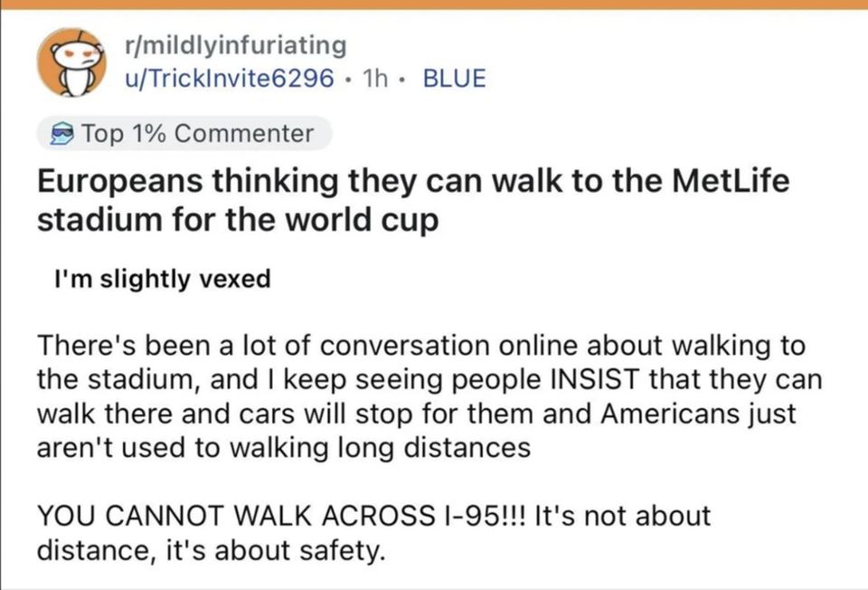Open u/TrickInvite6296 user profile
The height and width of the screenshot is (590, 868).
click(x=230, y=78)
